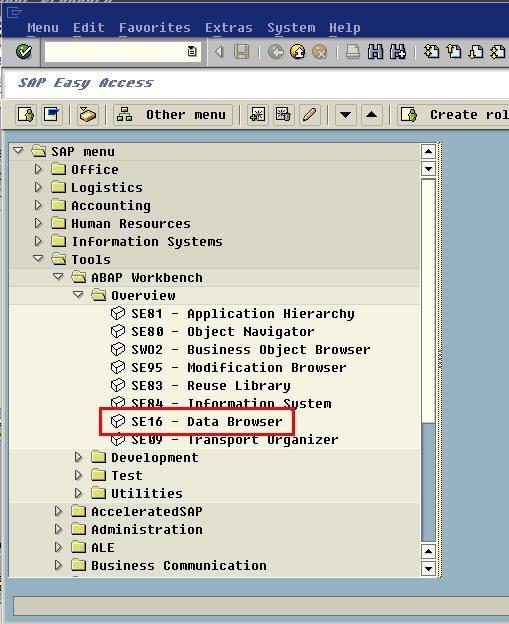The image size is (509, 624).
Task: Expand the Accounting folder
Action: click(x=38, y=205)
